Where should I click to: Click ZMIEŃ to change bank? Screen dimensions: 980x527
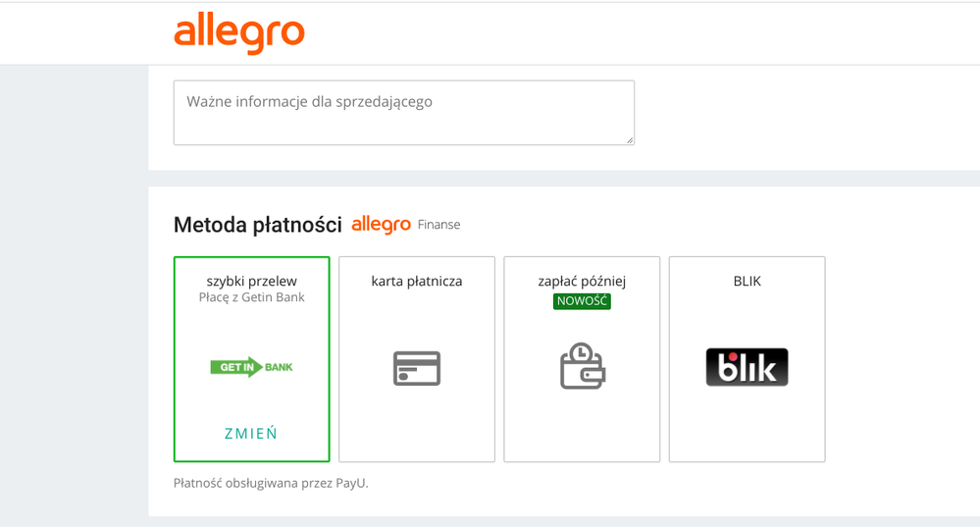[251, 433]
